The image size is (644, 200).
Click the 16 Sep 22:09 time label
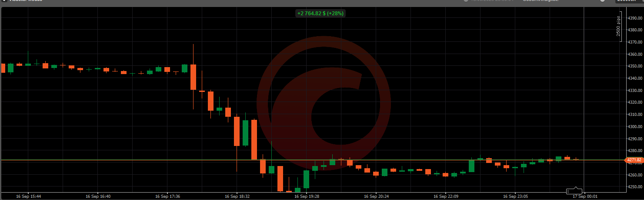tap(446, 197)
